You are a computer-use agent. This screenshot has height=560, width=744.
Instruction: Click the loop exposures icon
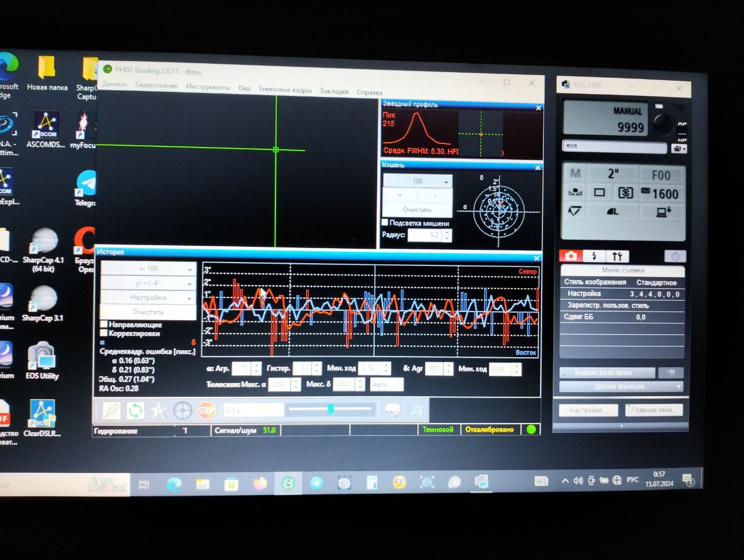click(x=135, y=411)
